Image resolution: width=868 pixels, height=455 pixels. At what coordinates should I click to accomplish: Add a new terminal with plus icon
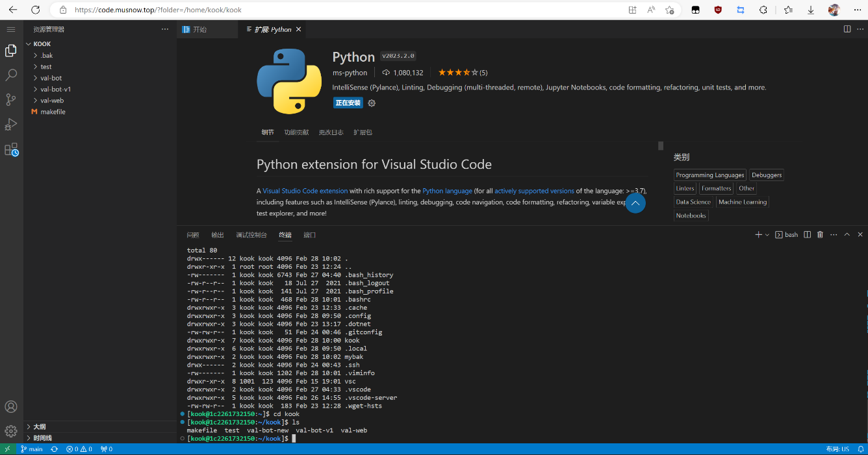[x=758, y=235]
